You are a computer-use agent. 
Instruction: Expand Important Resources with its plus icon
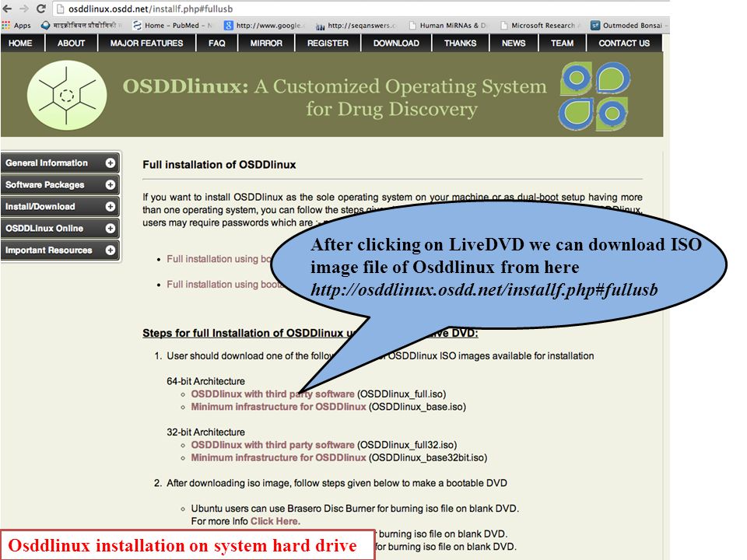tap(110, 250)
